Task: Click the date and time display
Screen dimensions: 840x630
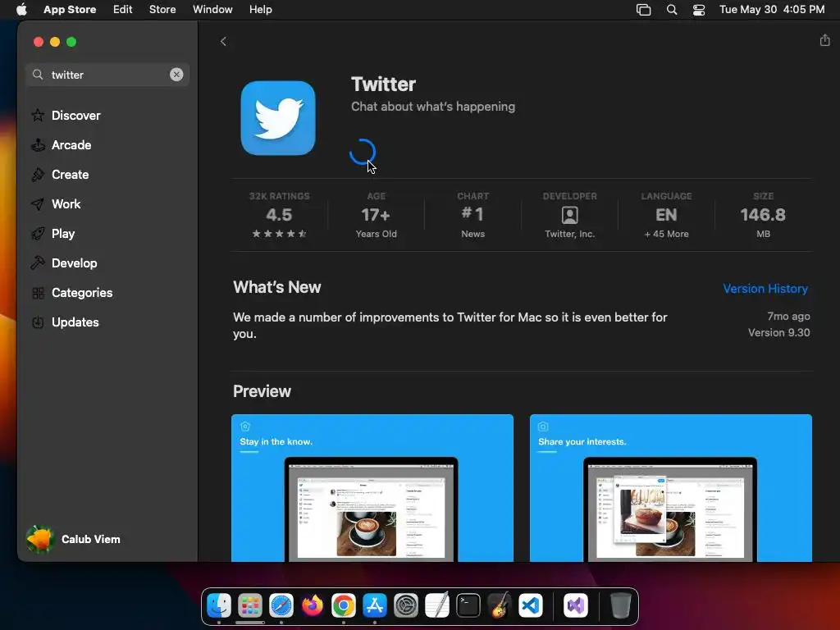Action: 772,10
